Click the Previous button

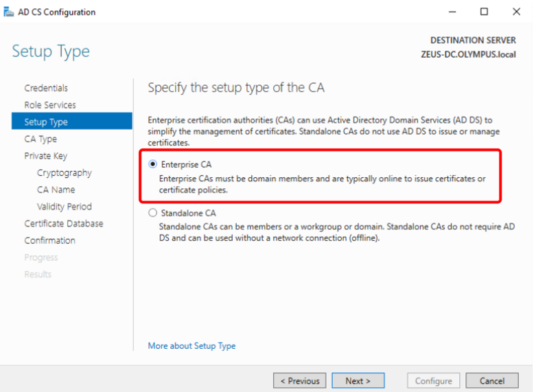299,381
